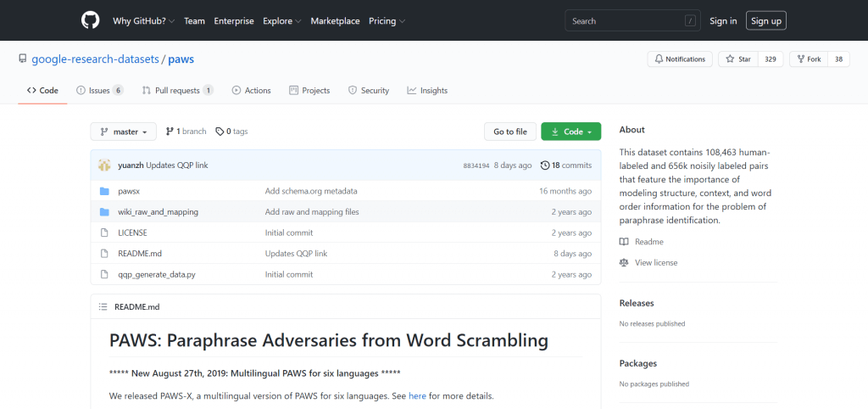Screen dimensions: 868x409
Task: Switch to the Issues tab
Action: pos(100,90)
